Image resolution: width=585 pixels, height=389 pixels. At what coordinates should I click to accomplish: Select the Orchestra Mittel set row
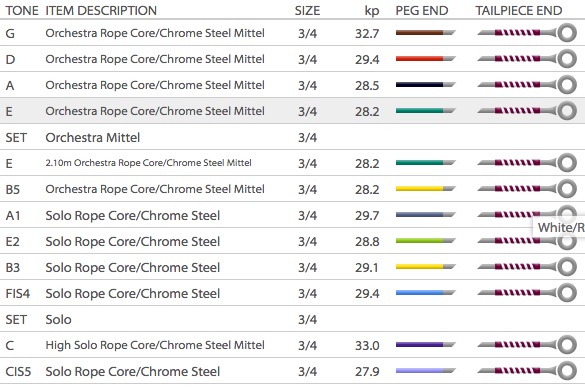point(292,137)
